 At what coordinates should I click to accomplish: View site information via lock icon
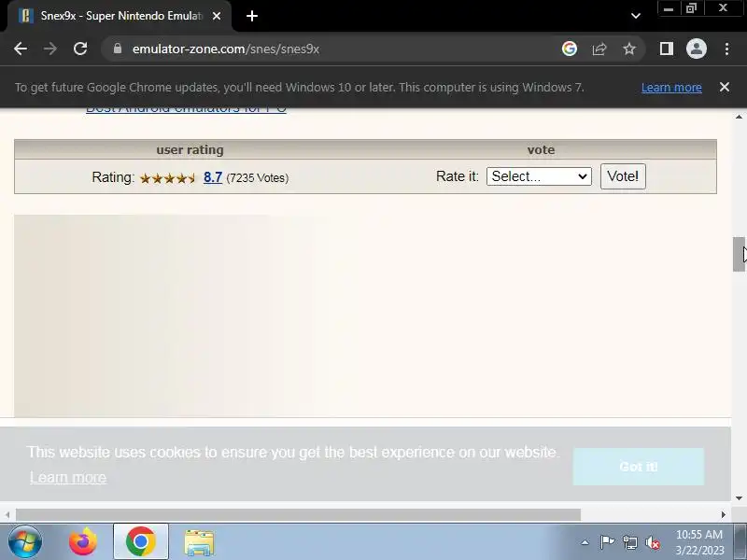click(118, 49)
